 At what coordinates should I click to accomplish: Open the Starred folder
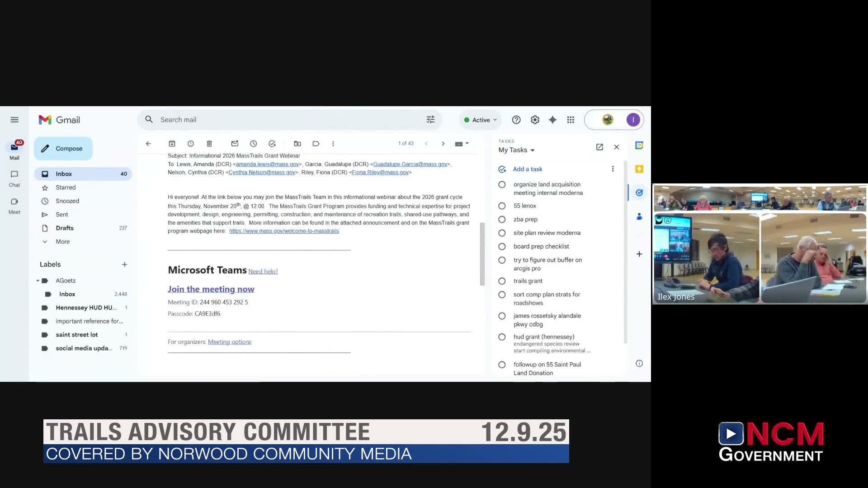[66, 188]
